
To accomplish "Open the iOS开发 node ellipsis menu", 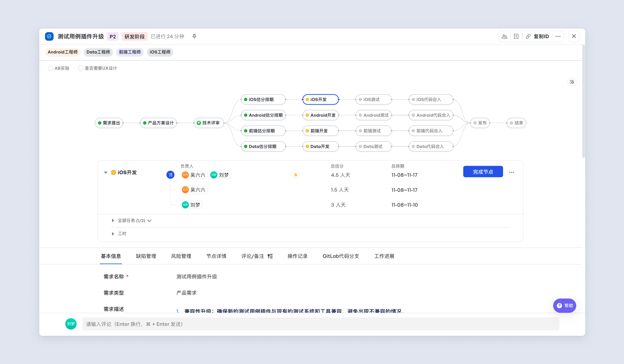I will pyautogui.click(x=511, y=172).
